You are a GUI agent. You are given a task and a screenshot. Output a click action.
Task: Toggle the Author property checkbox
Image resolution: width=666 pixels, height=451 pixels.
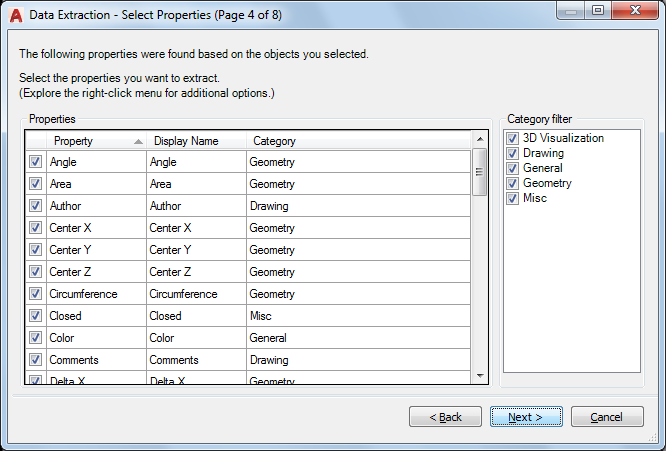point(35,206)
